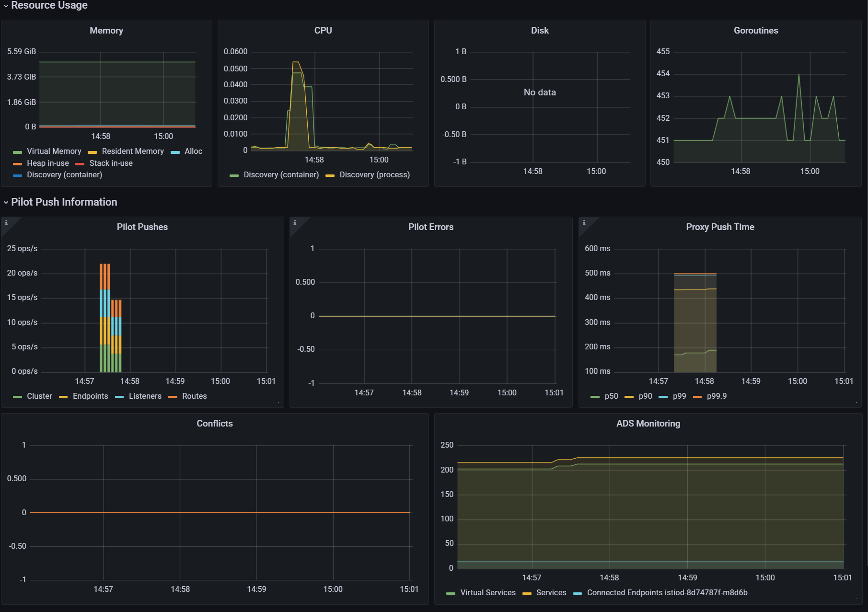Toggle Discovery (container) series in CPU legend
Viewport: 868px width, 612px height.
click(x=281, y=175)
